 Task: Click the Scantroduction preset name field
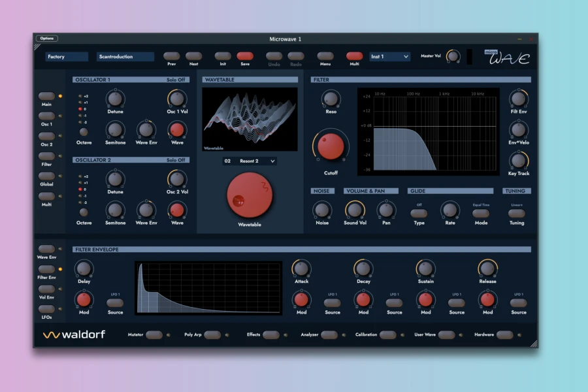coord(125,57)
